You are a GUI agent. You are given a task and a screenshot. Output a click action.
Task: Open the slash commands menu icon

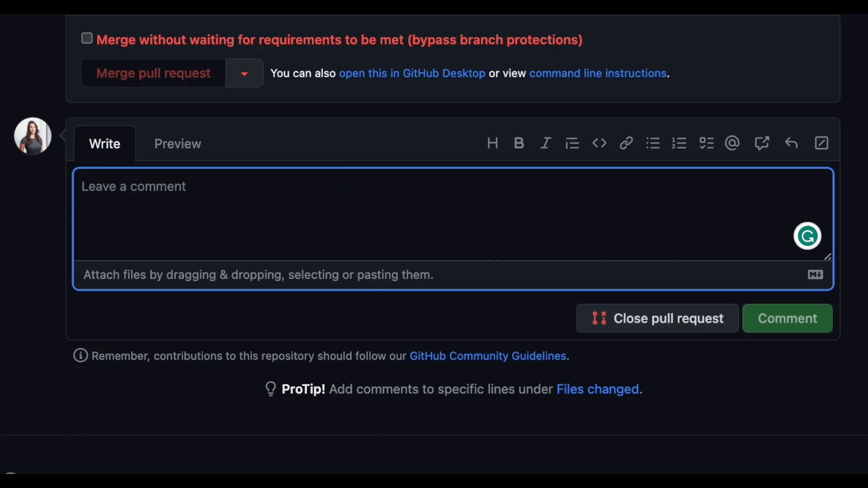[821, 143]
